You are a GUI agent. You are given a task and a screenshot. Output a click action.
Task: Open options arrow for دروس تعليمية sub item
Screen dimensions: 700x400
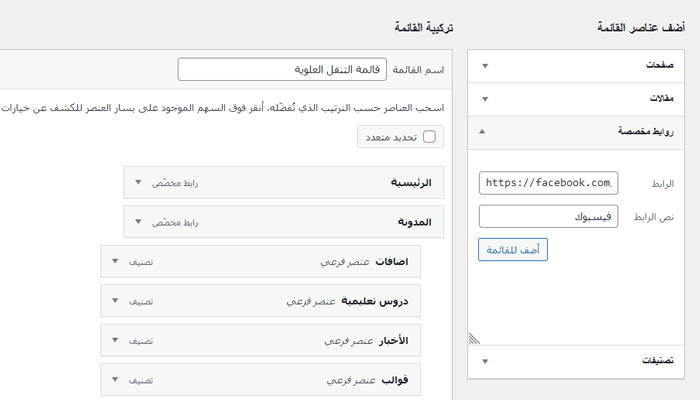click(x=115, y=300)
